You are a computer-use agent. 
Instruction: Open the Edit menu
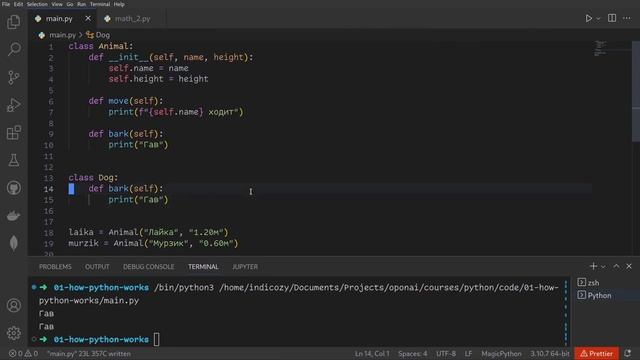click(18, 4)
